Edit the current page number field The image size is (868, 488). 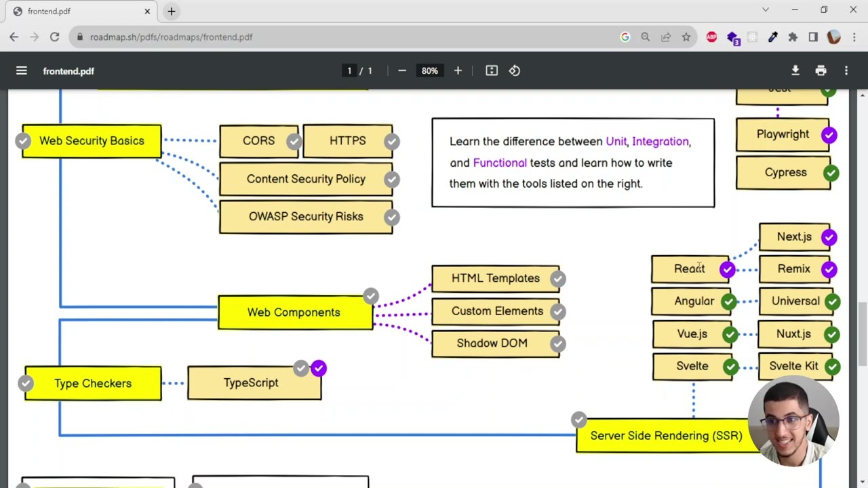(x=349, y=70)
